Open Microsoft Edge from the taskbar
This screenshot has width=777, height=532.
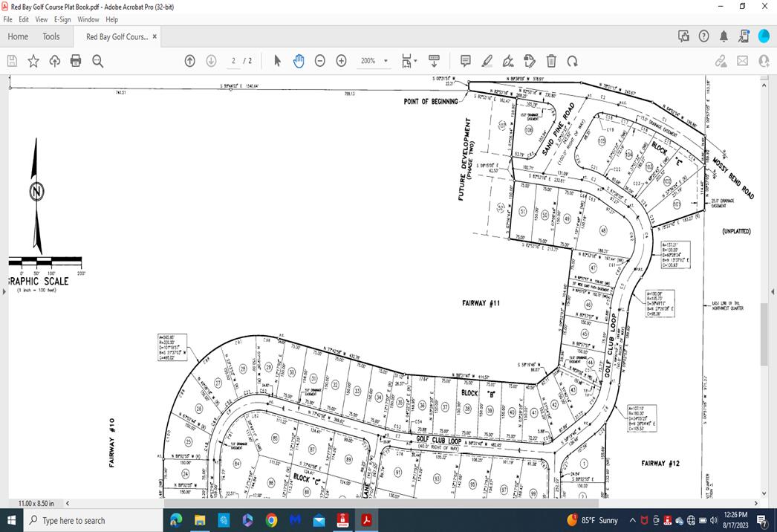(176, 520)
